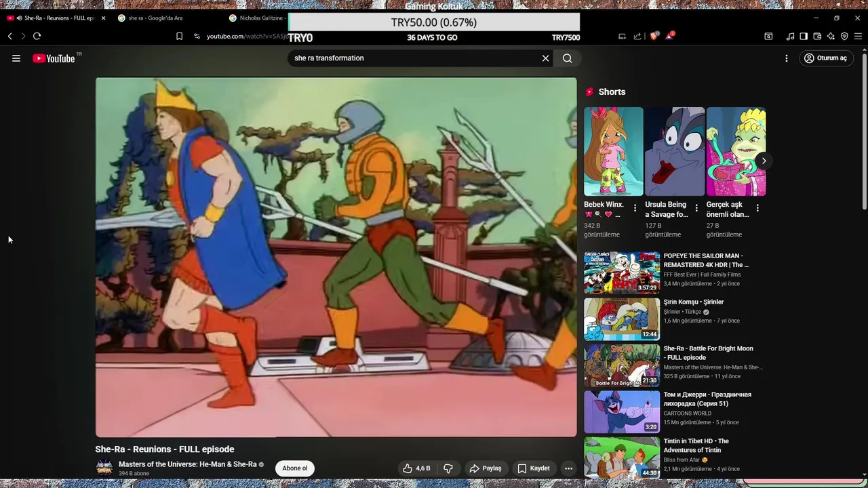Screen dimensions: 868x488
Task: Bookmark this page in the address bar
Action: [179, 36]
